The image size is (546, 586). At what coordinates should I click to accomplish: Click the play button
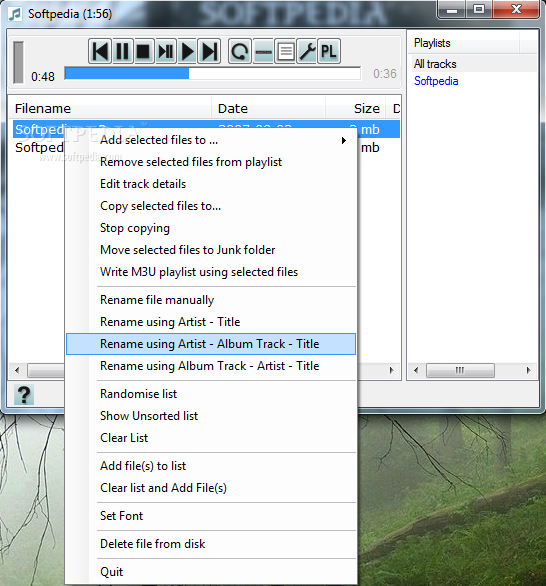[187, 51]
